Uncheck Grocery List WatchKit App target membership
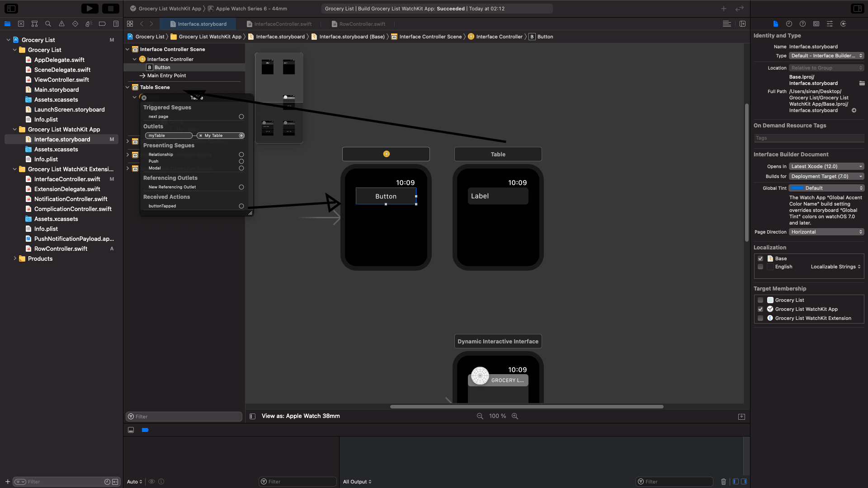Screen dimensions: 868x488 (x=760, y=309)
